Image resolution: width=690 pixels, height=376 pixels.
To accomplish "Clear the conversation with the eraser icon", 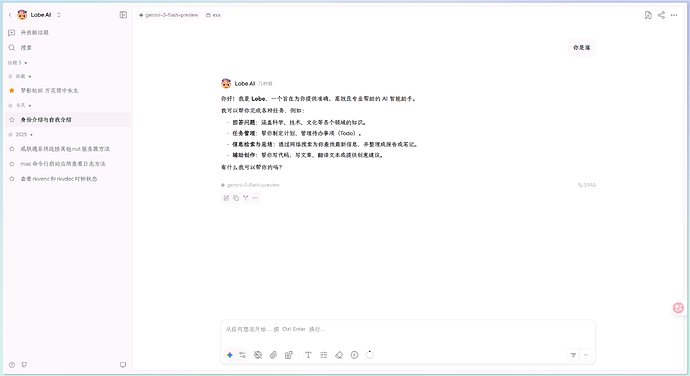I will pyautogui.click(x=339, y=355).
